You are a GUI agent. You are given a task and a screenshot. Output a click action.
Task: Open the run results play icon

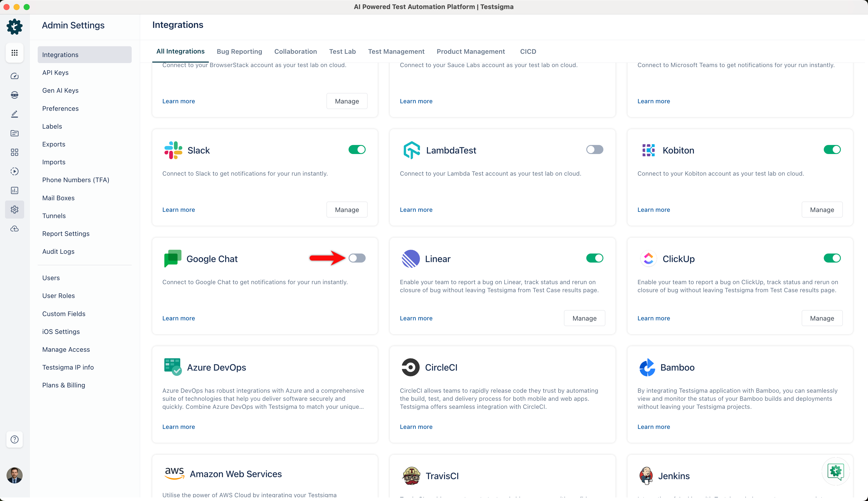click(x=15, y=171)
